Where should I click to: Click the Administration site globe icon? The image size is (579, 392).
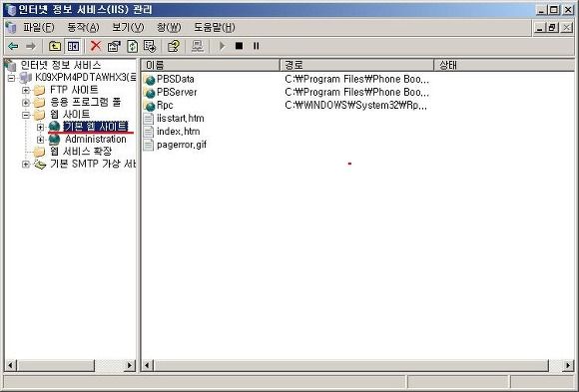[x=54, y=140]
